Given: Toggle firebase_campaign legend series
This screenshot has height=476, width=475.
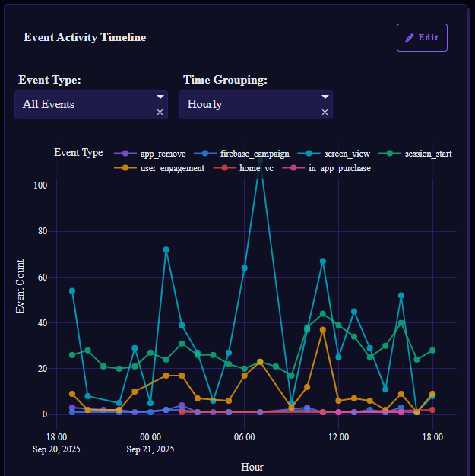Looking at the screenshot, I should pos(242,154).
